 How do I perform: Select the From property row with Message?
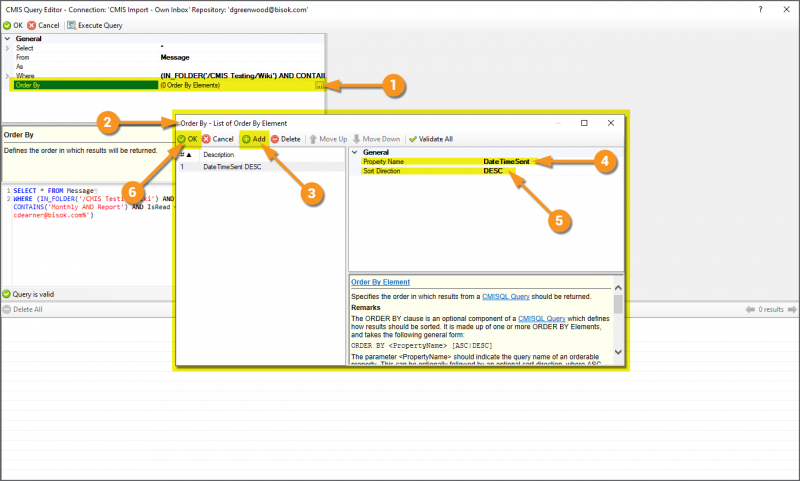[167, 57]
